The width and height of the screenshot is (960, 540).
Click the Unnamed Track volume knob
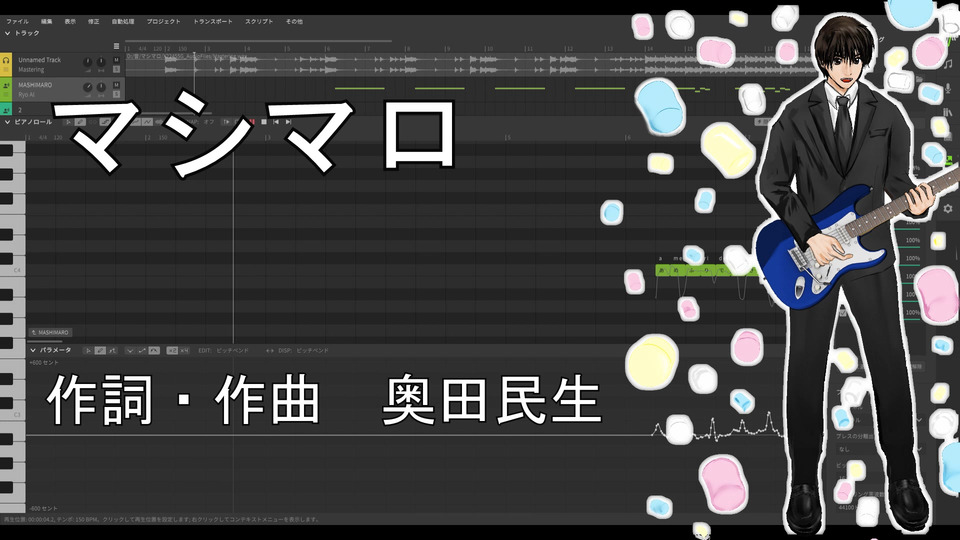pos(88,62)
